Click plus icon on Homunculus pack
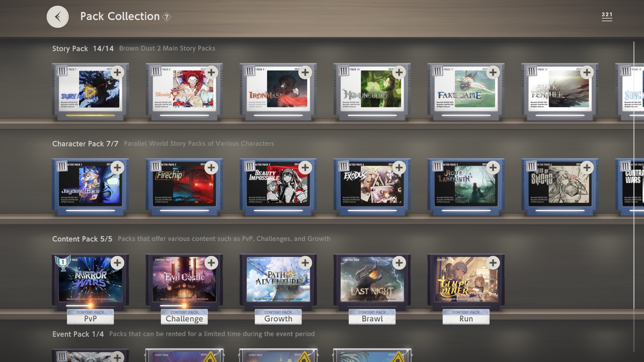 [399, 72]
